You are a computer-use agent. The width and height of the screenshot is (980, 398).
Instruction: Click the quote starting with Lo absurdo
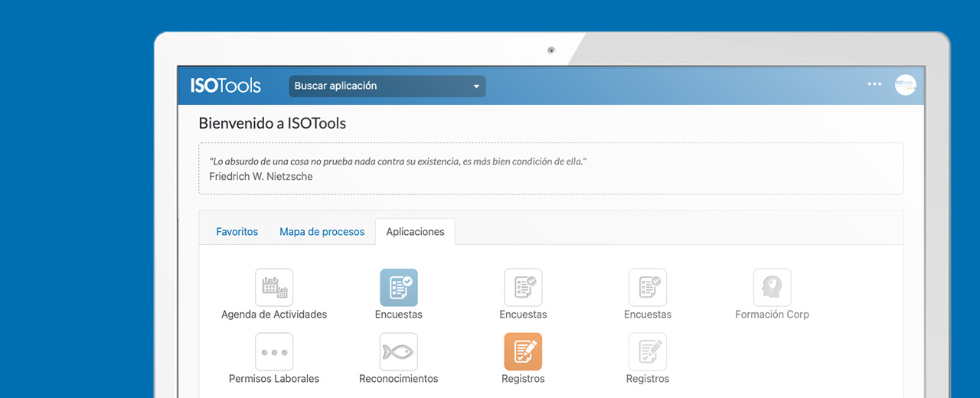pyautogui.click(x=398, y=161)
